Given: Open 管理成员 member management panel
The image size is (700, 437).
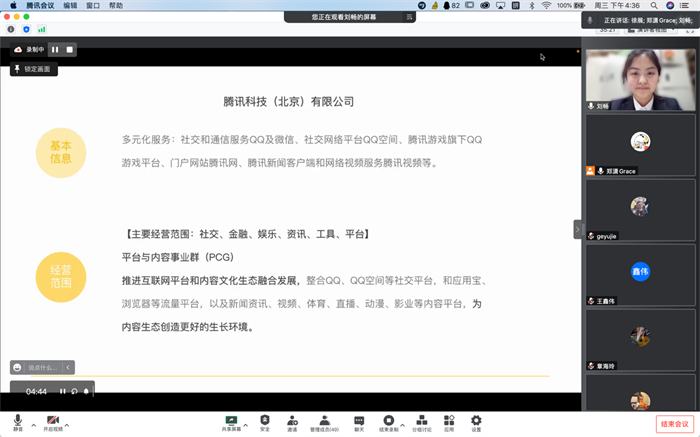Looking at the screenshot, I should coord(324,421).
